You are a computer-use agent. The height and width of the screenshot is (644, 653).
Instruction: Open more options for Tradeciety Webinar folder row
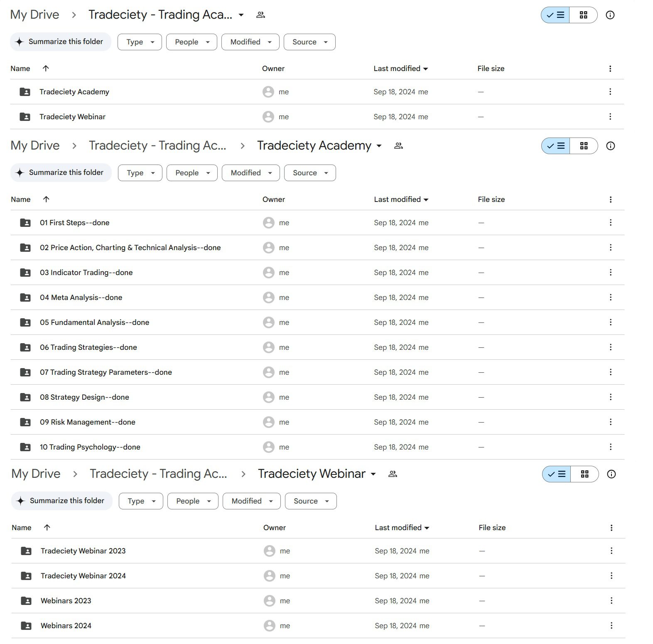pos(610,117)
